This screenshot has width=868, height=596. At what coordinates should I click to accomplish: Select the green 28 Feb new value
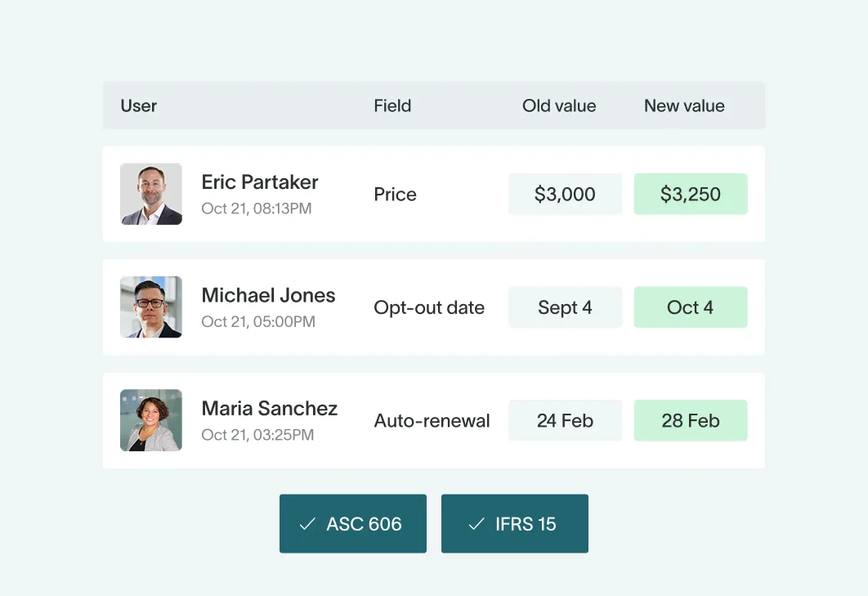coord(691,421)
